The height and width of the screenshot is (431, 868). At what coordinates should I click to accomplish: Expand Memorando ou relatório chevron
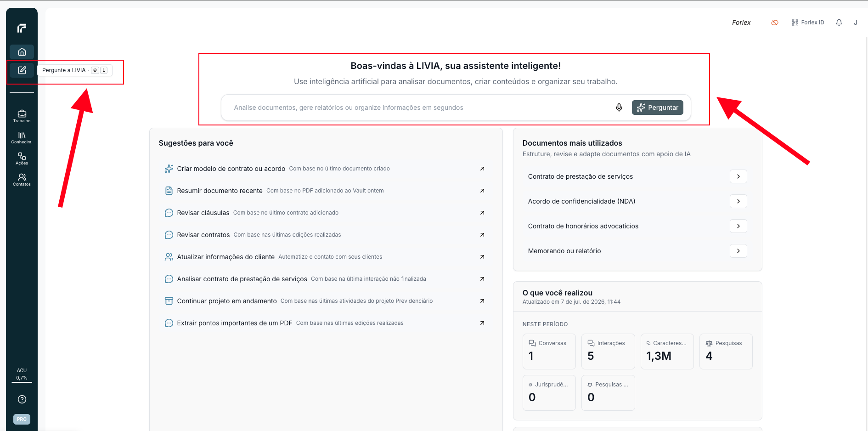(x=738, y=251)
